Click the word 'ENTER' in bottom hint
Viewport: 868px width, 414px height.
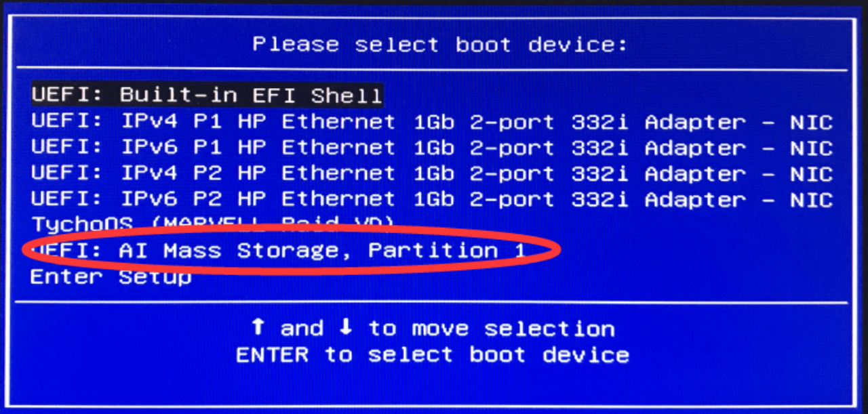(x=272, y=354)
